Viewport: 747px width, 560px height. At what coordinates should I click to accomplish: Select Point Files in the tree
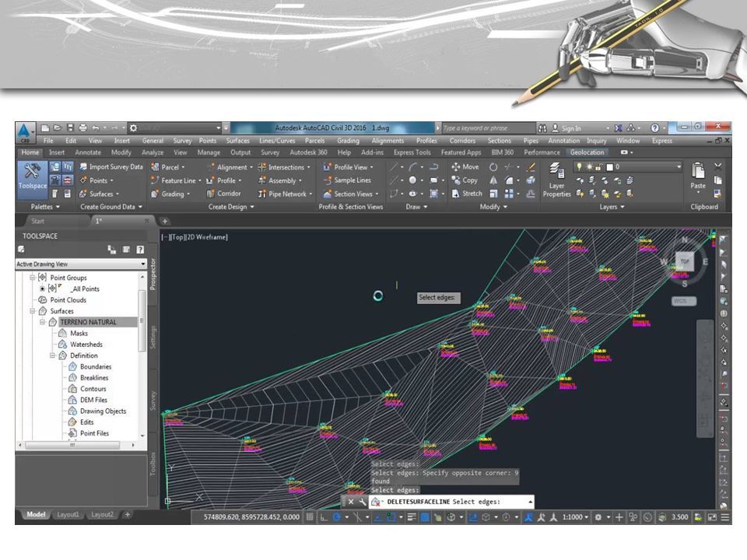[x=94, y=433]
